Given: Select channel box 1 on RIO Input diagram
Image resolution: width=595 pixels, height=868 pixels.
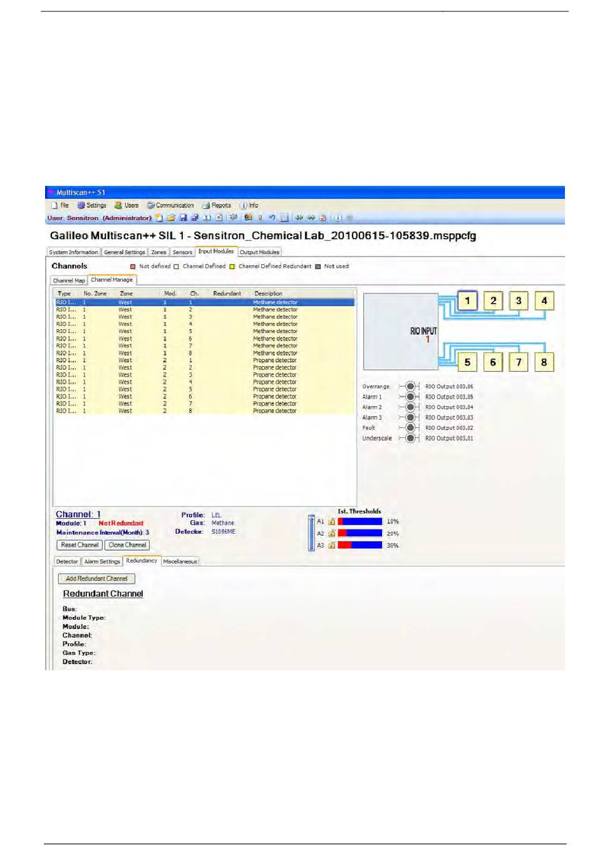Looking at the screenshot, I should pyautogui.click(x=467, y=300).
